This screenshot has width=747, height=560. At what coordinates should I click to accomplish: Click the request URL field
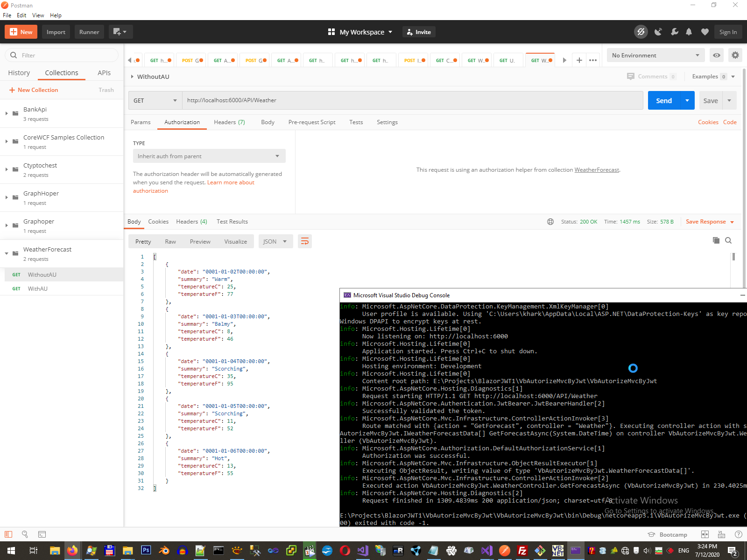pyautogui.click(x=412, y=100)
